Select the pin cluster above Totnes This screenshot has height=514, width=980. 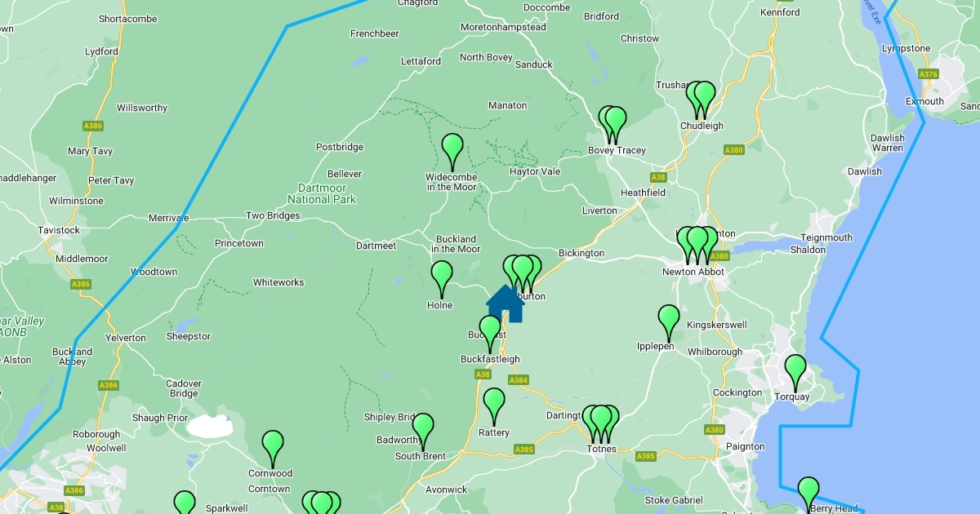(x=600, y=423)
